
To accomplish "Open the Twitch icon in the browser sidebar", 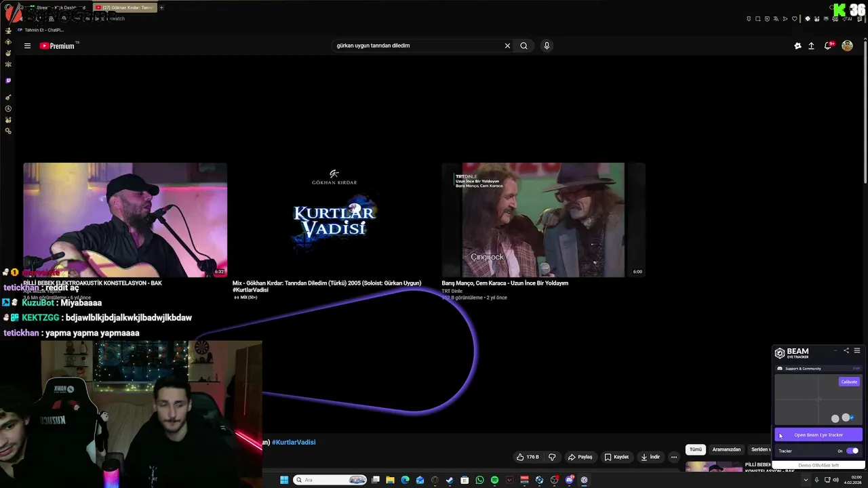I will pyautogui.click(x=8, y=81).
